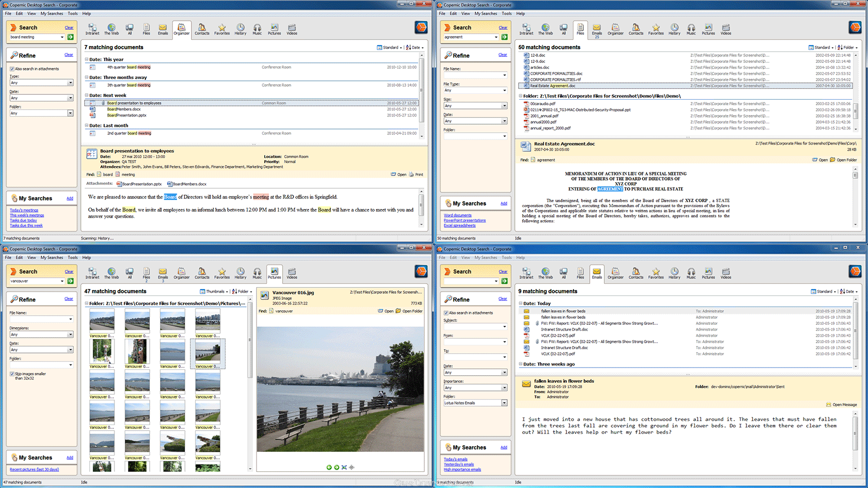The width and height of the screenshot is (868, 488).
Task: Open Contacts category in top-left window
Action: click(x=202, y=29)
